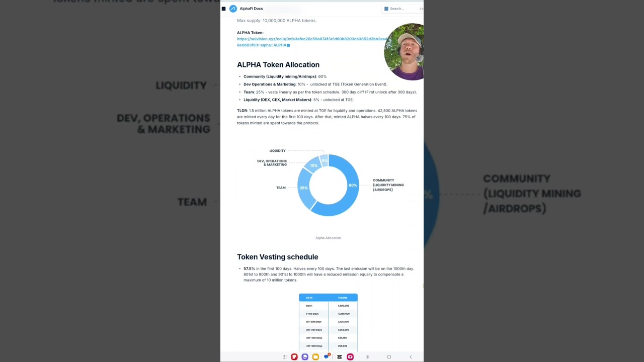
Task: Click the AlphaFi arrow logo icon
Action: click(x=233, y=9)
